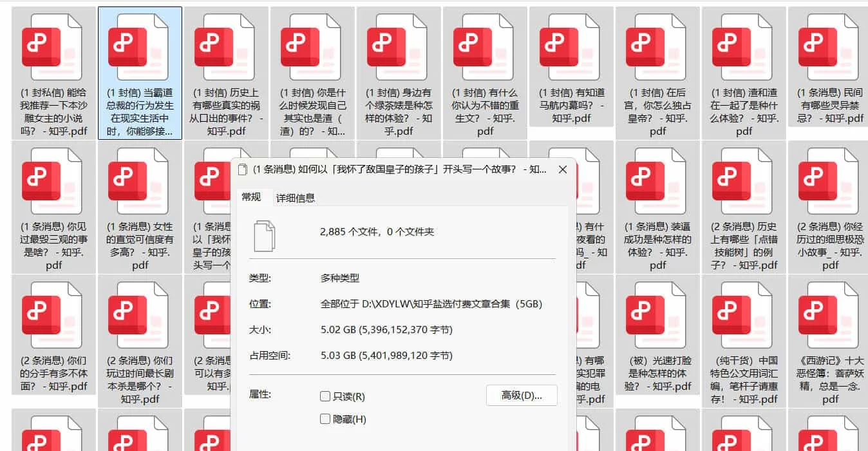The image size is (868, 451).
Task: Select the highlighted 当霸道总裁的行为 PDF thumbnail
Action: pos(140,45)
